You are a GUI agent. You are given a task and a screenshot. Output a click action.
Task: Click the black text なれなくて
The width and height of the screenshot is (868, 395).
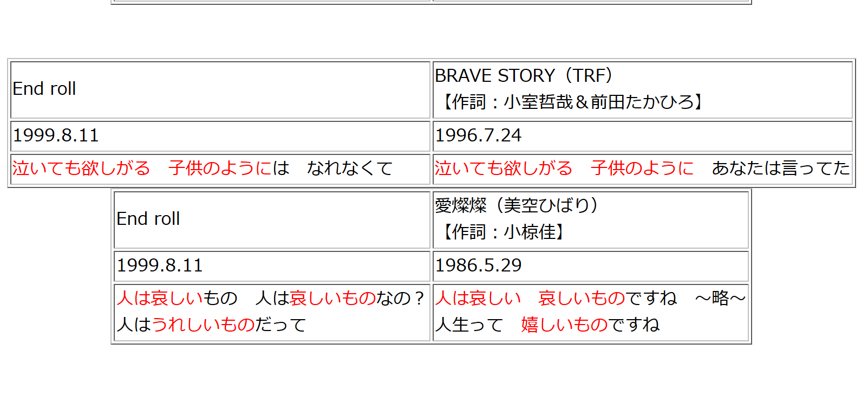tap(350, 169)
